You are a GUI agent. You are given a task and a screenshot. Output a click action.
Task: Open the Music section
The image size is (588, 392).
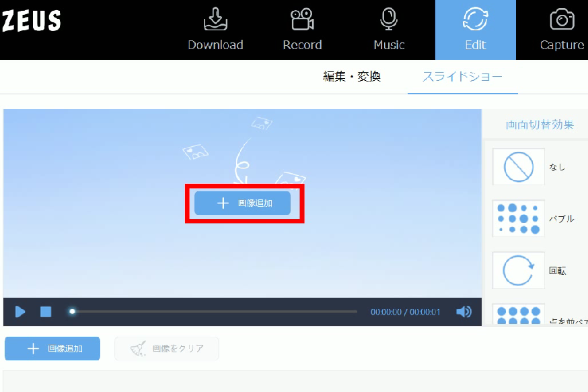(389, 30)
